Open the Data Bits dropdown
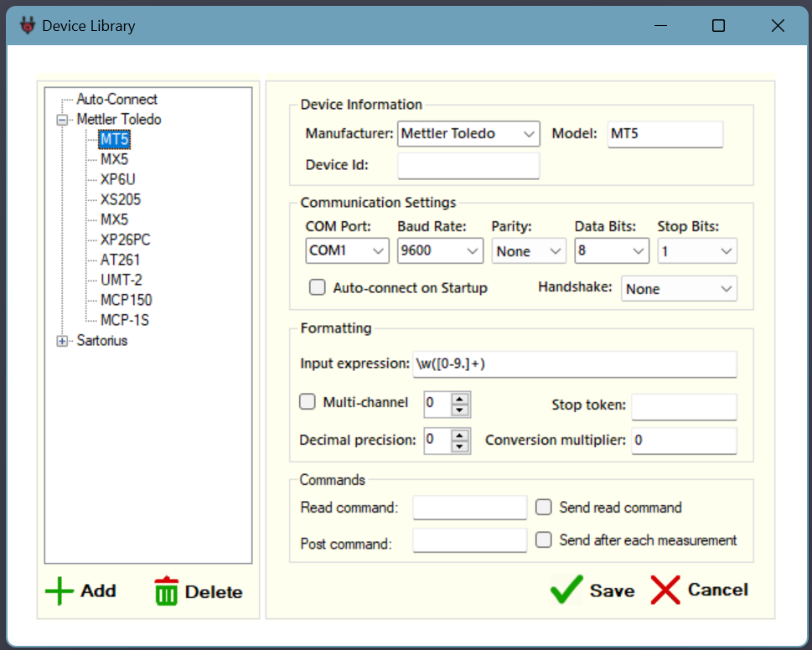812x650 pixels. 612,250
